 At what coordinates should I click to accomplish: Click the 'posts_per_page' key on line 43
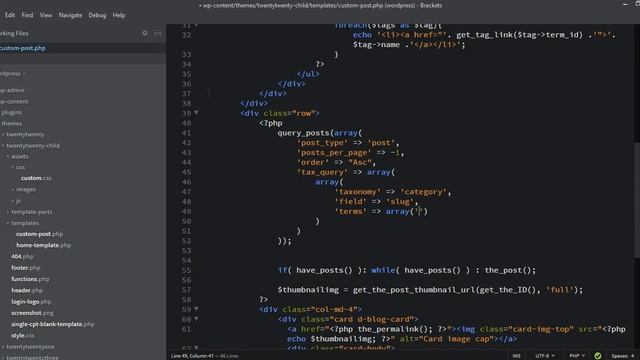334,153
